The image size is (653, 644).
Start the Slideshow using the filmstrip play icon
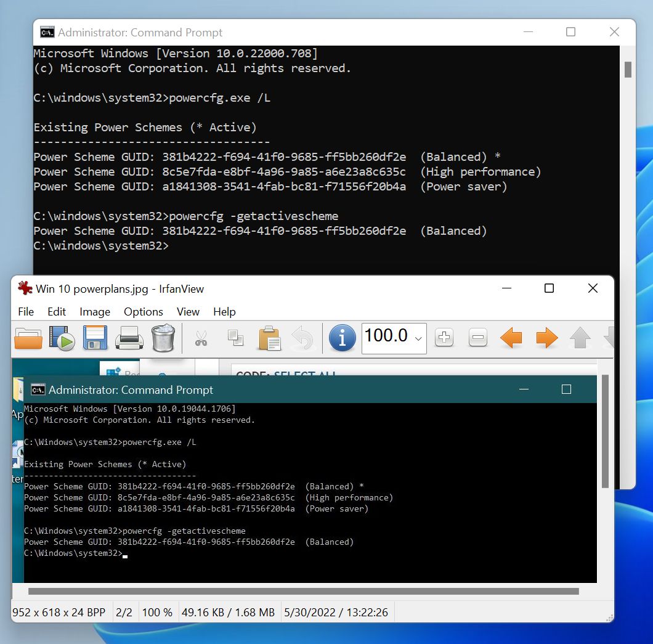coord(62,338)
